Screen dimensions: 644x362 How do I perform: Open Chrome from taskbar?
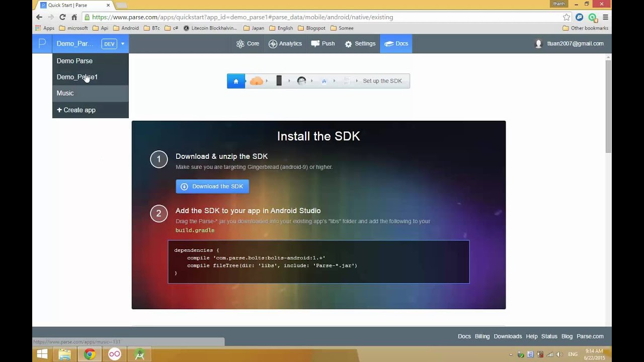coord(90,354)
